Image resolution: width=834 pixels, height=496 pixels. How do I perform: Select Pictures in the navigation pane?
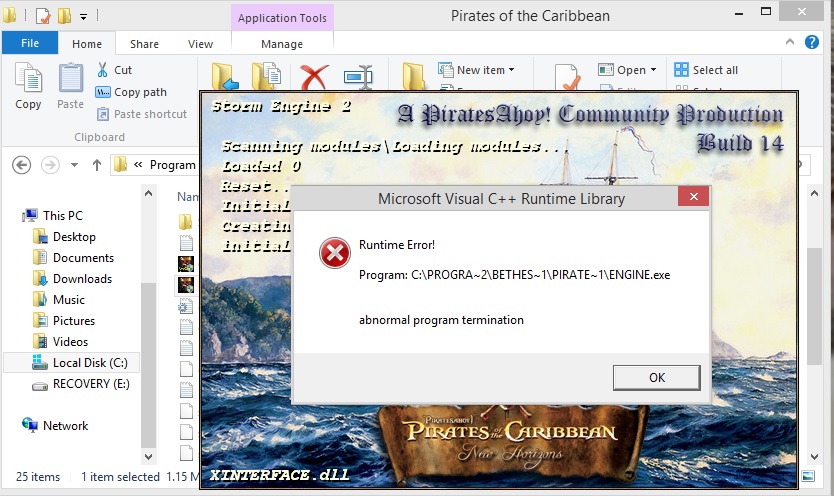(x=63, y=321)
